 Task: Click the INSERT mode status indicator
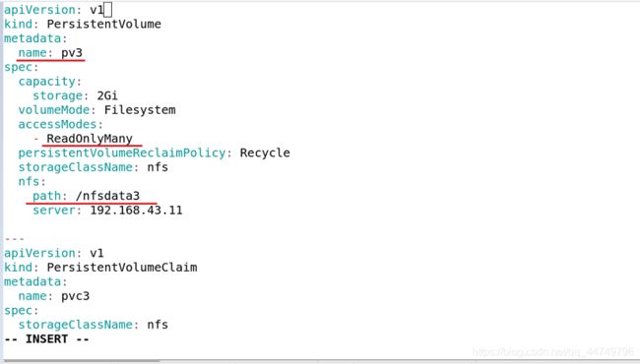47,339
